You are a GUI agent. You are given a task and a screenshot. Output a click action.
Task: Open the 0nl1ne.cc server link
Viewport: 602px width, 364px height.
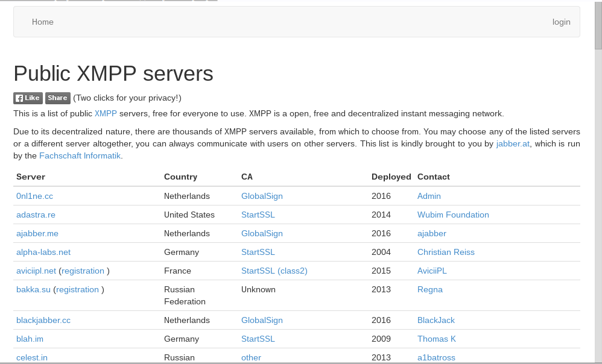click(x=34, y=196)
